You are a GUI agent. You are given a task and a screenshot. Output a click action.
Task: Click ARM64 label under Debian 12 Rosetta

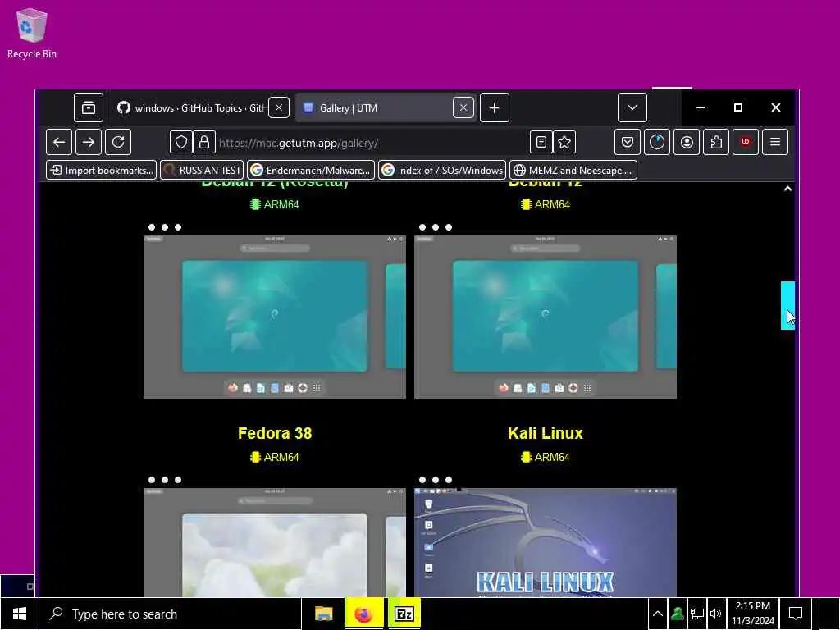point(275,204)
